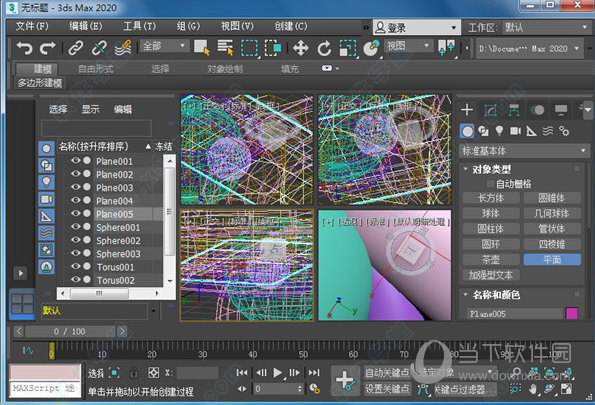
Task: Click the 平面 plane button
Action: pyautogui.click(x=552, y=260)
